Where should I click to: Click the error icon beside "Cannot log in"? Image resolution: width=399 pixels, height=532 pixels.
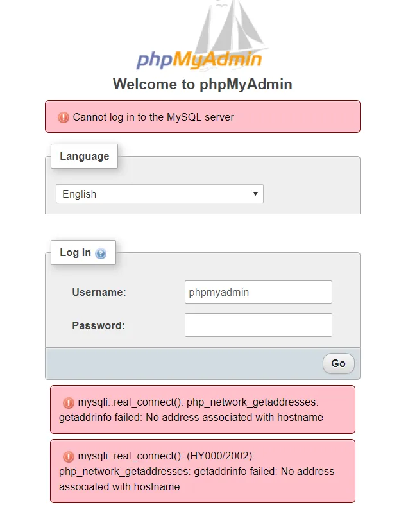pyautogui.click(x=64, y=117)
